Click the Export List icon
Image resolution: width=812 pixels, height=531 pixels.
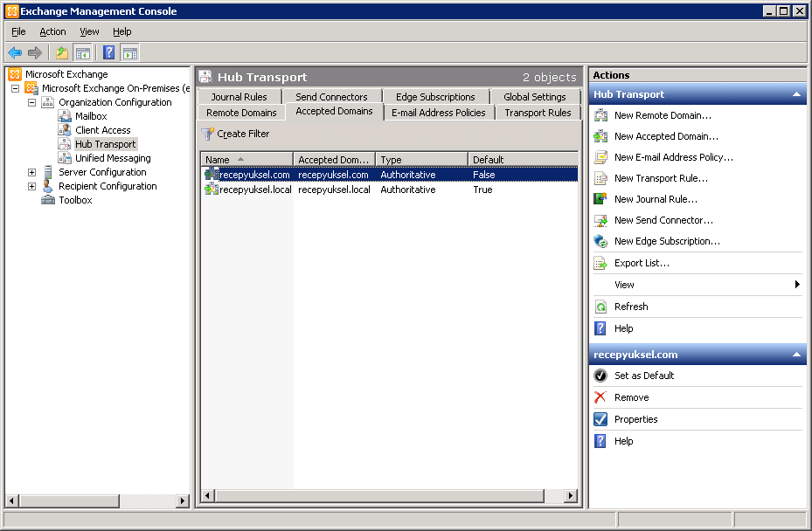[x=600, y=263]
